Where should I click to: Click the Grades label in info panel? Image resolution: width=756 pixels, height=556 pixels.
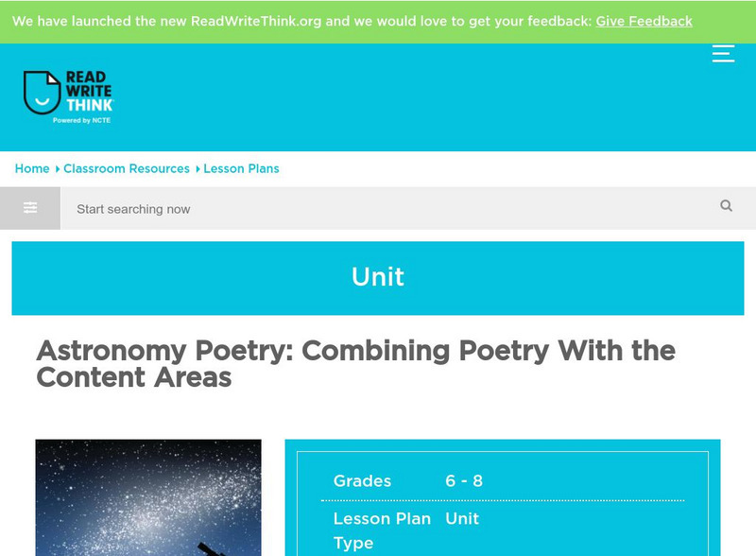tap(362, 481)
